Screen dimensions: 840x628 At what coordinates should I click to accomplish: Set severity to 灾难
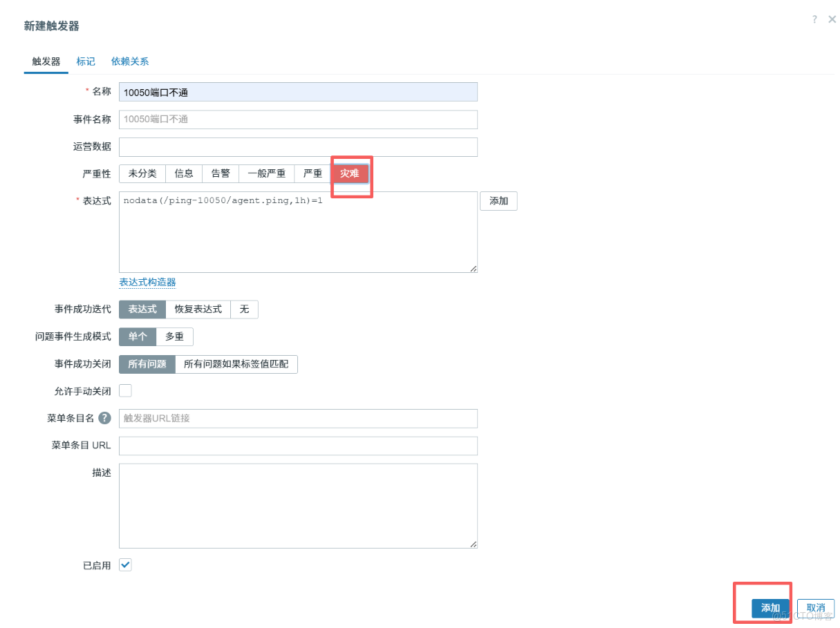point(350,173)
